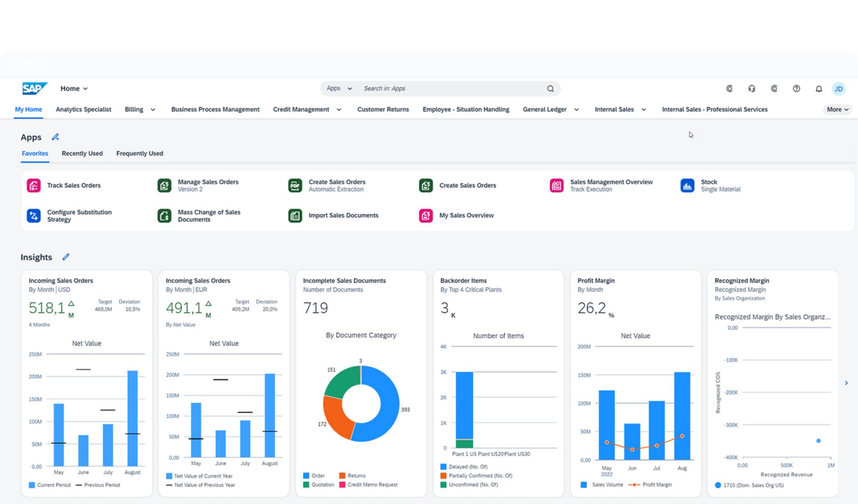Open help via question mark icon
858x504 pixels.
[x=796, y=89]
